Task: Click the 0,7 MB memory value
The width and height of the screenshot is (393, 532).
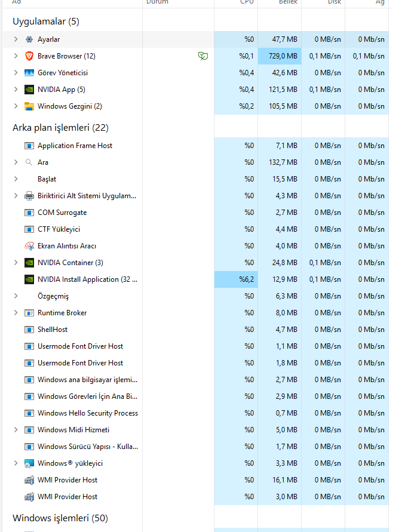Action: (287, 413)
